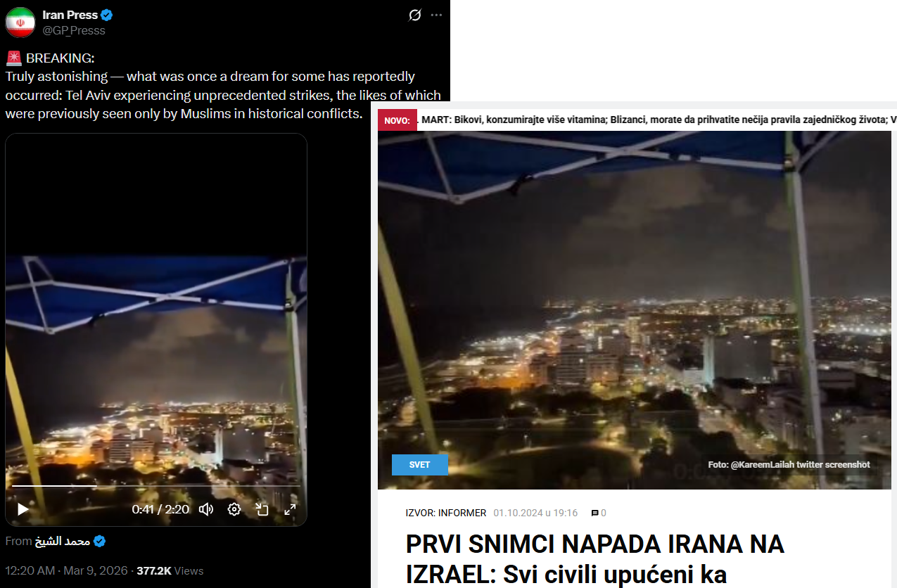Open the tweet three-dot more menu

click(437, 15)
